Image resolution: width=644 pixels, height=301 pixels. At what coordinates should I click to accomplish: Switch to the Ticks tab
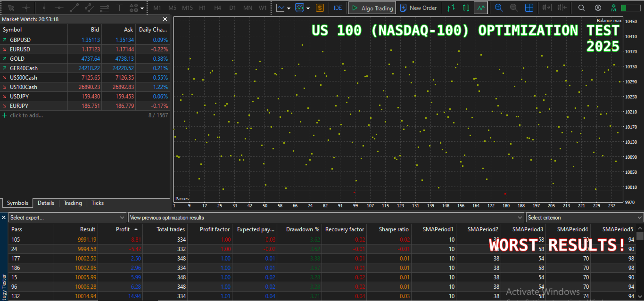[x=98, y=203]
